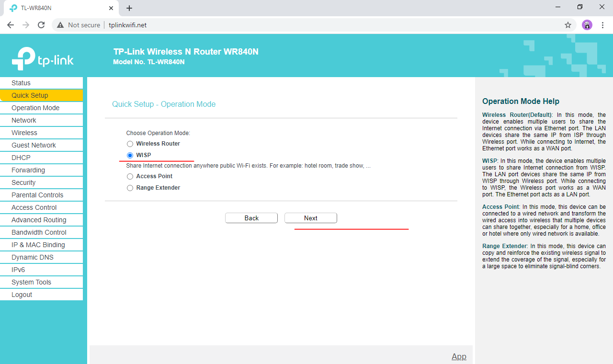The image size is (613, 364).
Task: Open the App link
Action: click(x=459, y=356)
